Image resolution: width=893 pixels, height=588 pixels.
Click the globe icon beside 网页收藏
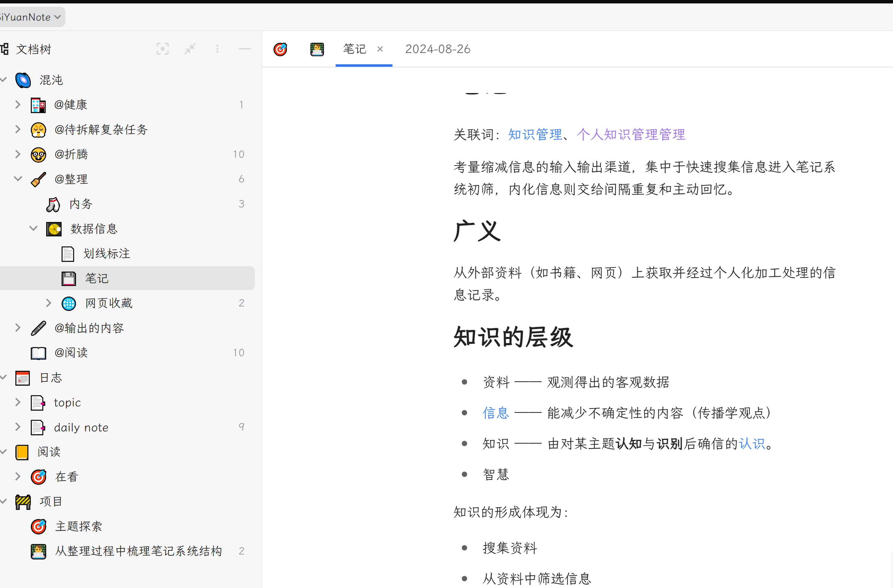69,303
